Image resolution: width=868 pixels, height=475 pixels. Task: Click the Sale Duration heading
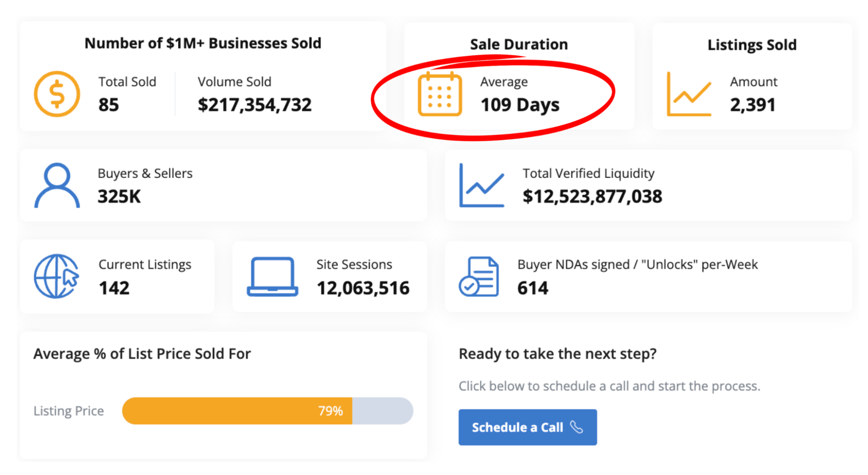tap(519, 44)
